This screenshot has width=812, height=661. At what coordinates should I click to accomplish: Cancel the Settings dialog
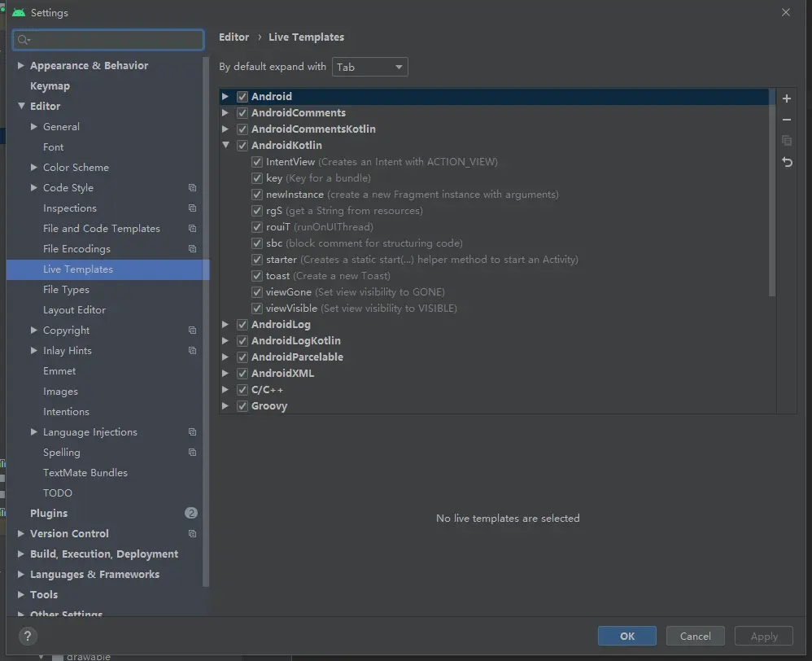click(695, 636)
